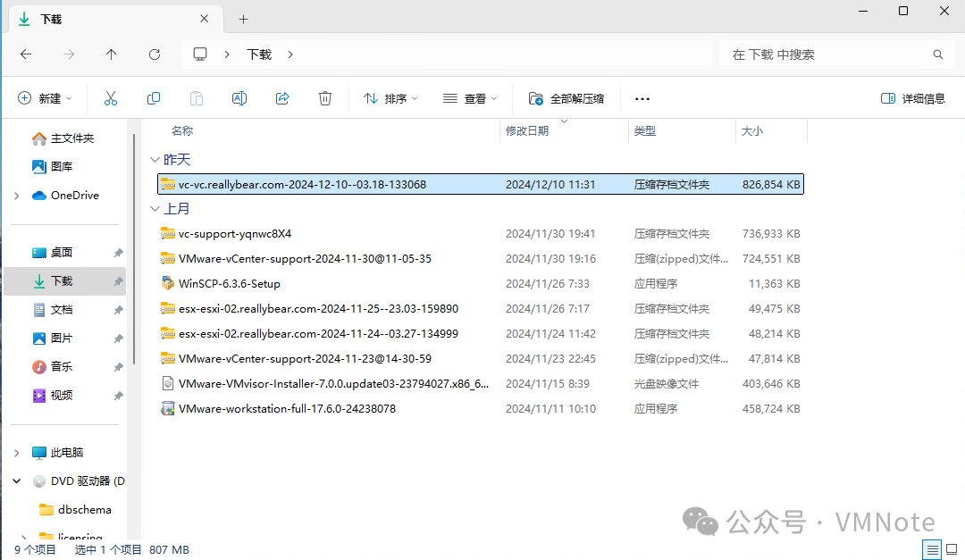Click the Delete trash bin icon
The image size is (965, 560).
(x=325, y=98)
